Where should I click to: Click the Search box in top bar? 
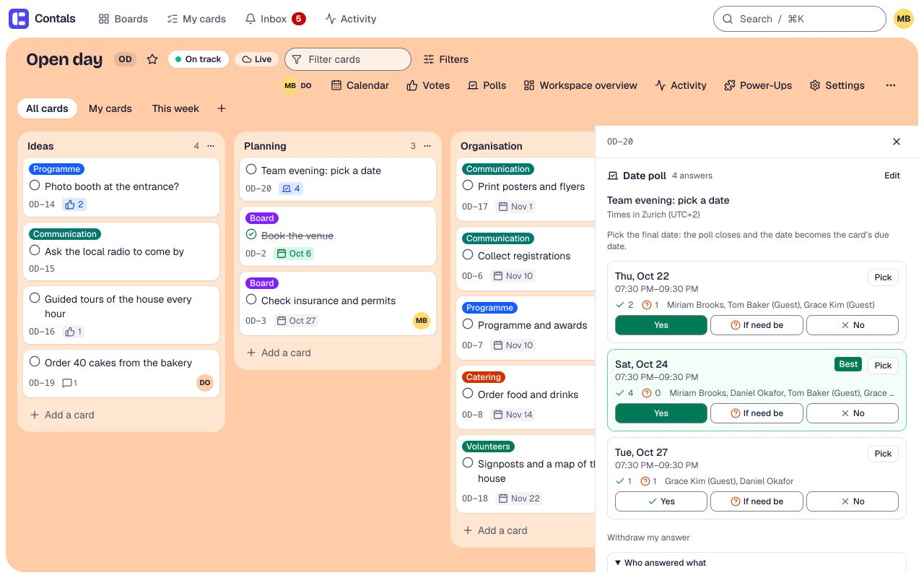click(799, 19)
